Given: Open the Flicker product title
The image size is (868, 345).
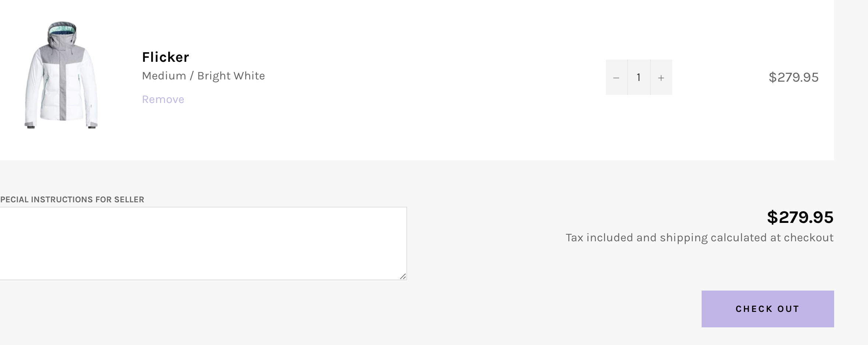Looking at the screenshot, I should click(165, 57).
